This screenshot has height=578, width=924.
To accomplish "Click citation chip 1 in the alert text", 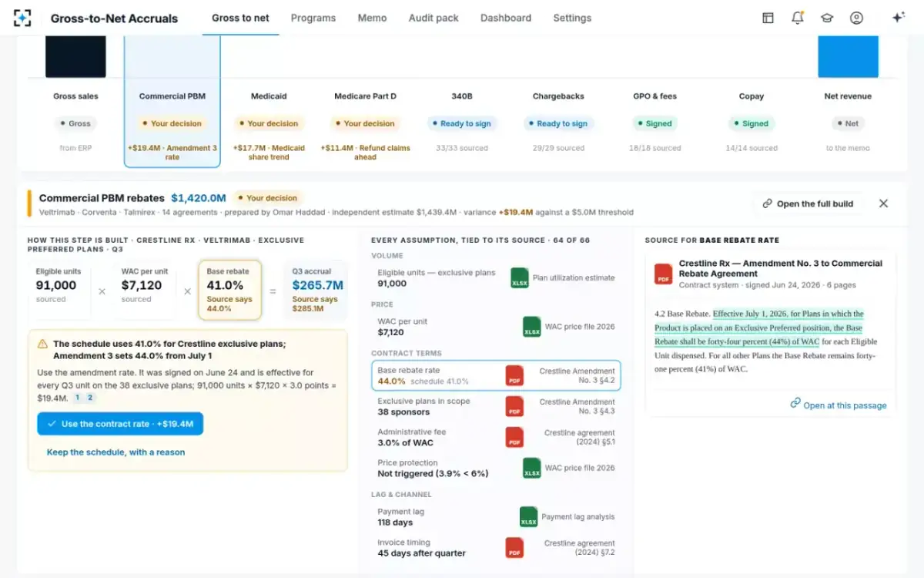I will pyautogui.click(x=77, y=398).
